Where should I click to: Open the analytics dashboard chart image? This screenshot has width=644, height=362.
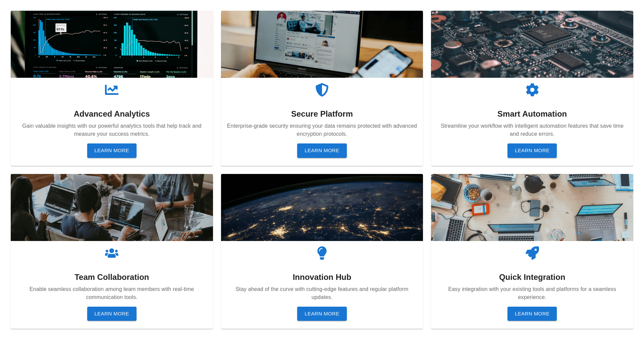(x=112, y=44)
